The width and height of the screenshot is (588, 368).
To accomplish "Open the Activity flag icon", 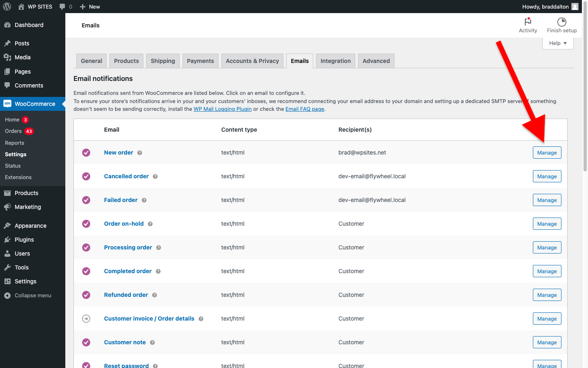I will coord(528,22).
